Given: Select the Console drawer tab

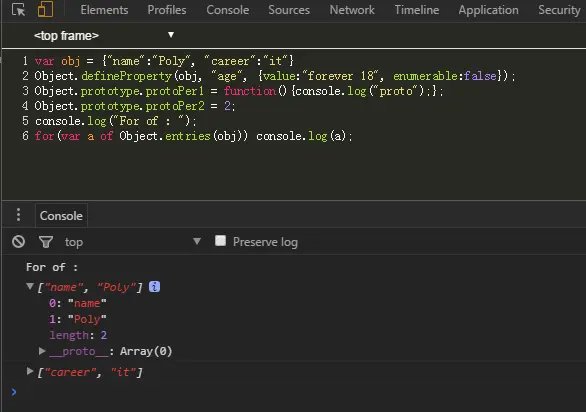Looking at the screenshot, I should click(61, 216).
